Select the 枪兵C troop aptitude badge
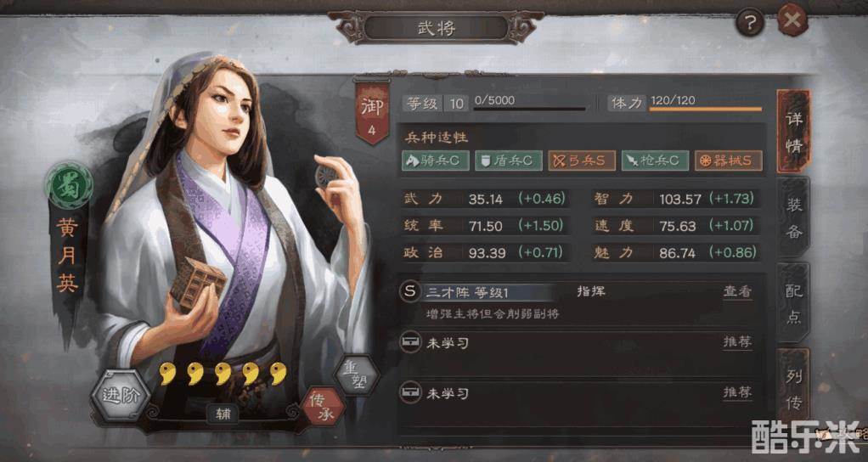The height and width of the screenshot is (462, 868). pyautogui.click(x=655, y=161)
